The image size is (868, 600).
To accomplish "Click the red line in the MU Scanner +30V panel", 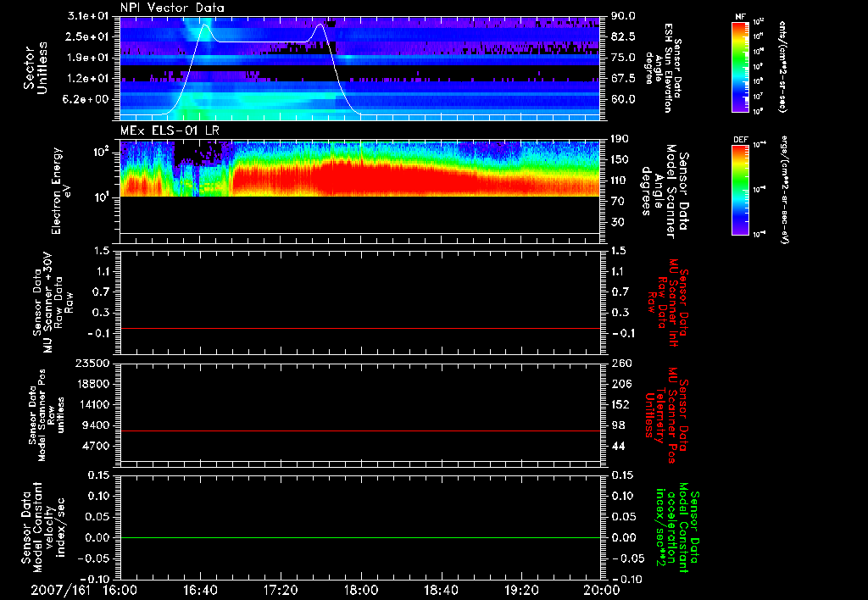I will 360,328.
